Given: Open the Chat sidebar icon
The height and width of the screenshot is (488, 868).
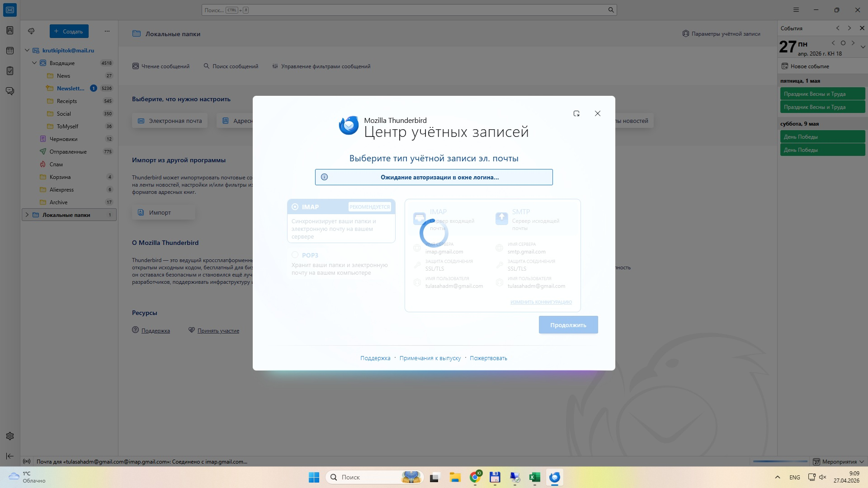Looking at the screenshot, I should click(10, 91).
